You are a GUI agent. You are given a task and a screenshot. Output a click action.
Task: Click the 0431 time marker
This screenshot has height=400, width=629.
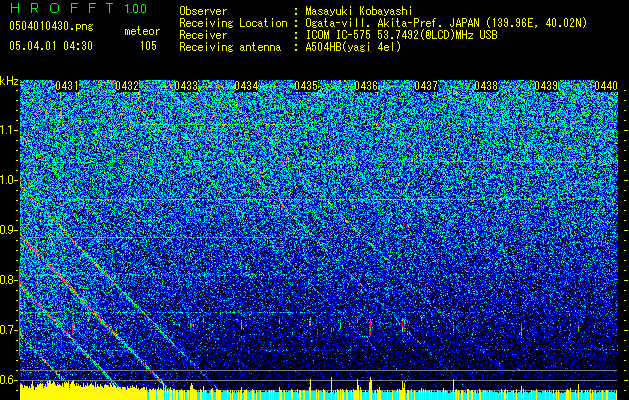pos(67,86)
